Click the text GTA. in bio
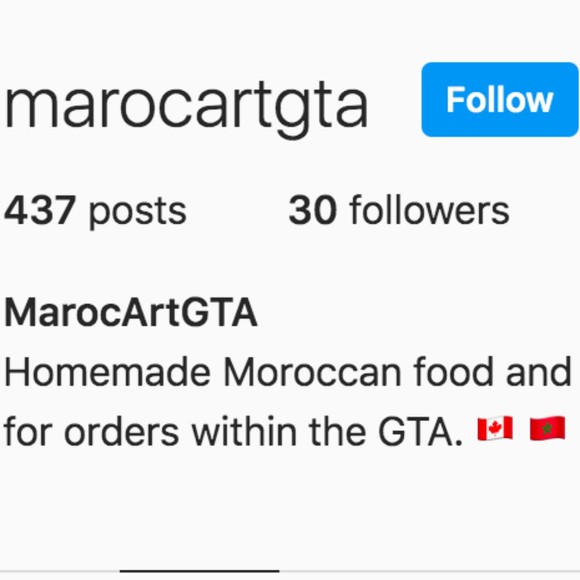Viewport: 580px width, 580px height. click(420, 431)
